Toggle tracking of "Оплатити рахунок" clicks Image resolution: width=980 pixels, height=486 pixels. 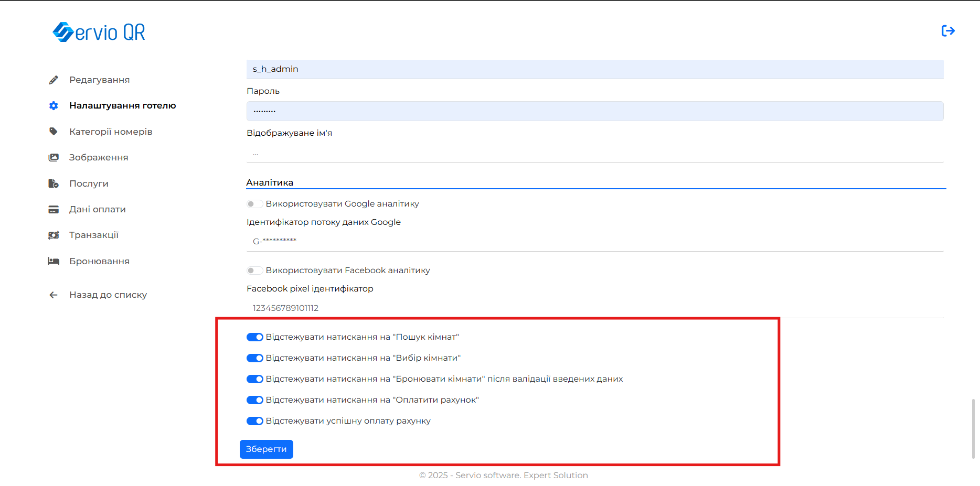[x=255, y=400]
